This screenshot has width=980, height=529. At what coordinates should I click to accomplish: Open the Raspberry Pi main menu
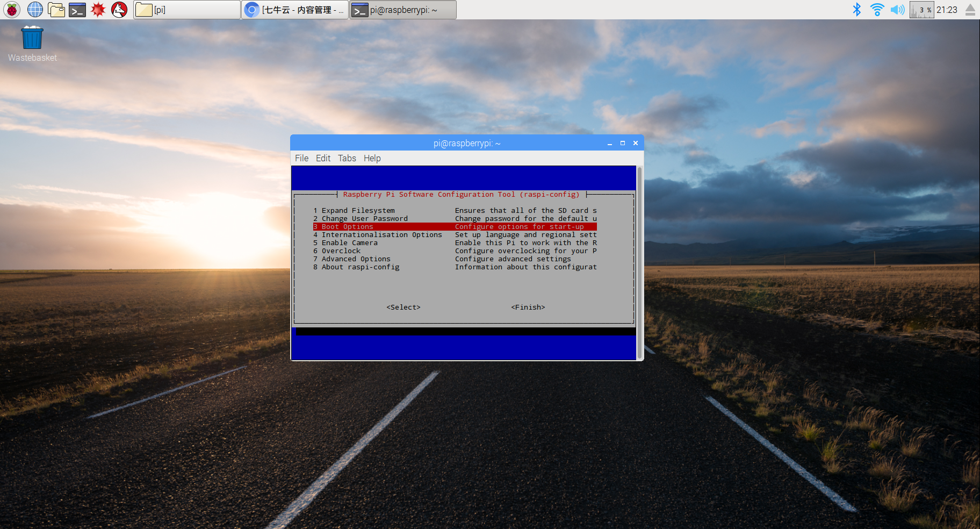(x=12, y=10)
